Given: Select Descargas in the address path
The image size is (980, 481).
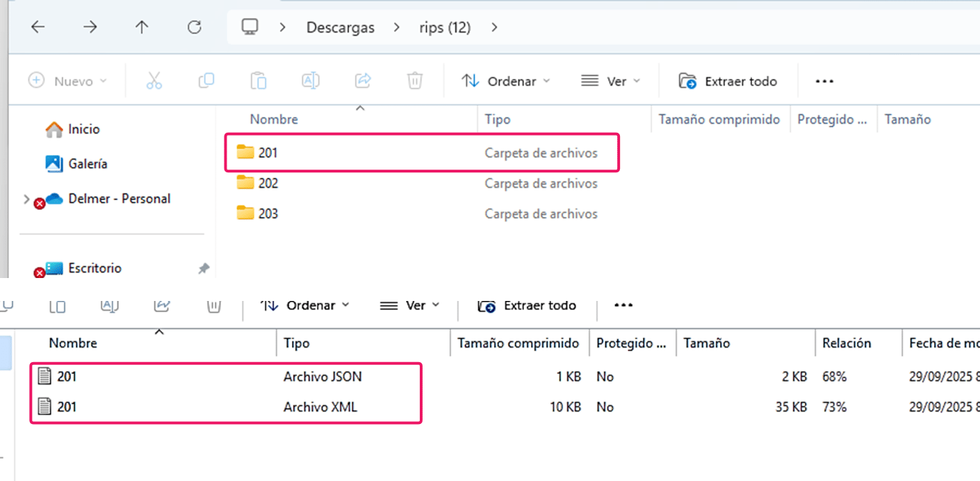Looking at the screenshot, I should click(341, 28).
